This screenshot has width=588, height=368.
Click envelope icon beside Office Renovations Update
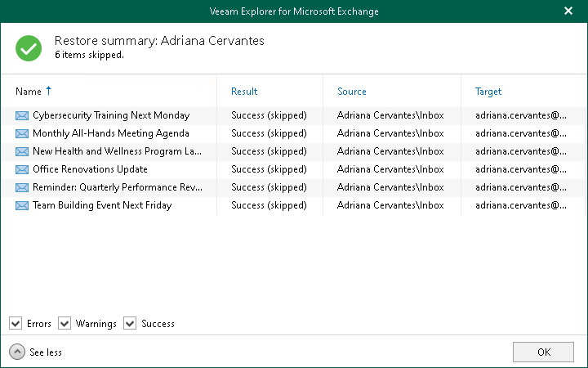point(22,169)
